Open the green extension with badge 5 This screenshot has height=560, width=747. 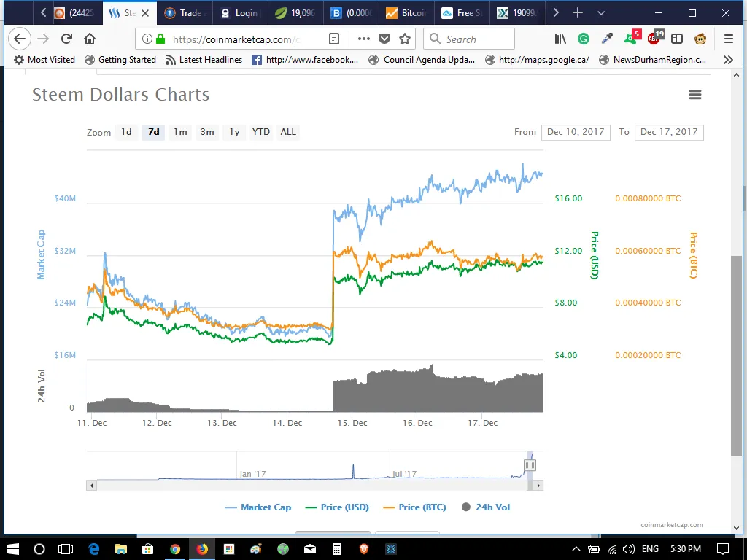pyautogui.click(x=632, y=38)
